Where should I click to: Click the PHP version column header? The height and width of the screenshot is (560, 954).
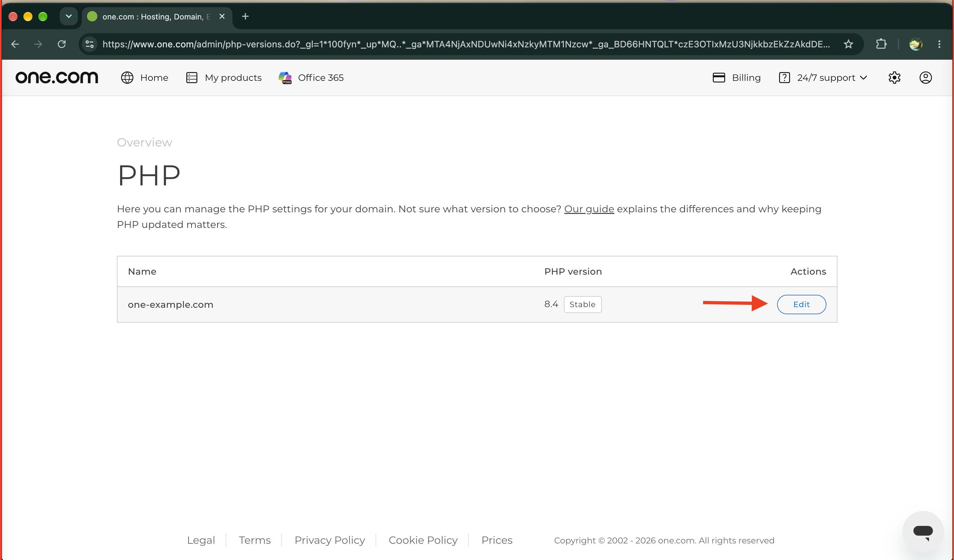(x=573, y=271)
